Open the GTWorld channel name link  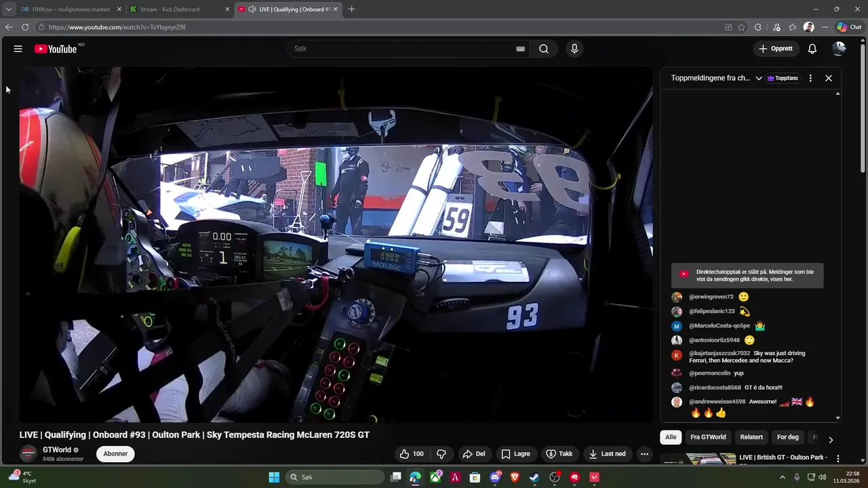point(57,450)
